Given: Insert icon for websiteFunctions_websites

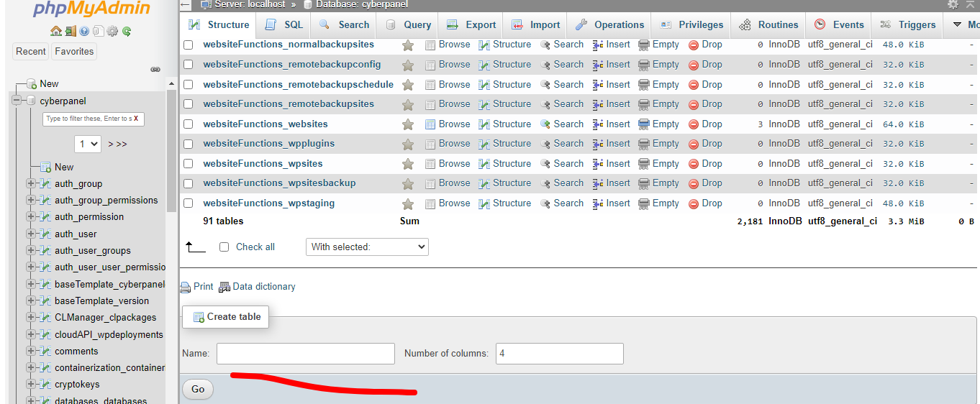Looking at the screenshot, I should (x=598, y=124).
